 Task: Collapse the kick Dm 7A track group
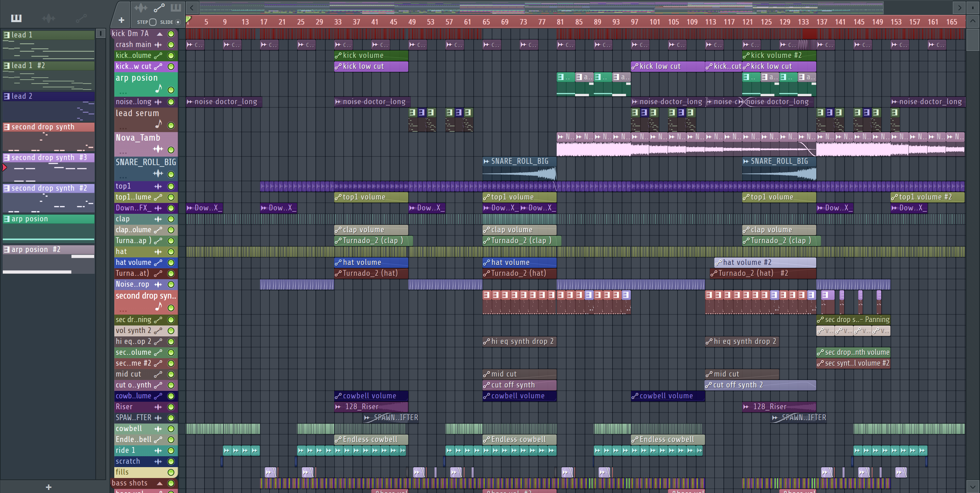coord(160,34)
